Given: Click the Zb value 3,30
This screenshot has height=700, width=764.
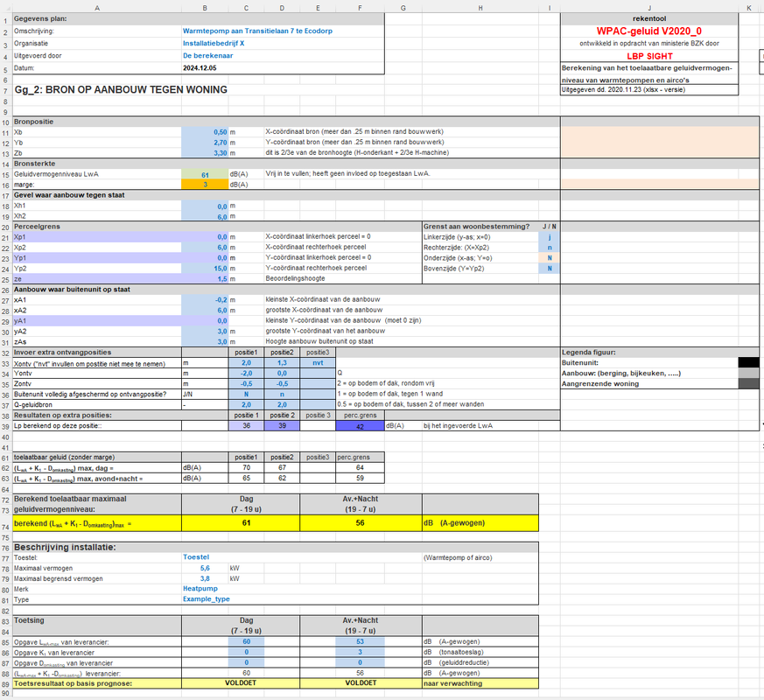Looking at the screenshot, I should (205, 153).
